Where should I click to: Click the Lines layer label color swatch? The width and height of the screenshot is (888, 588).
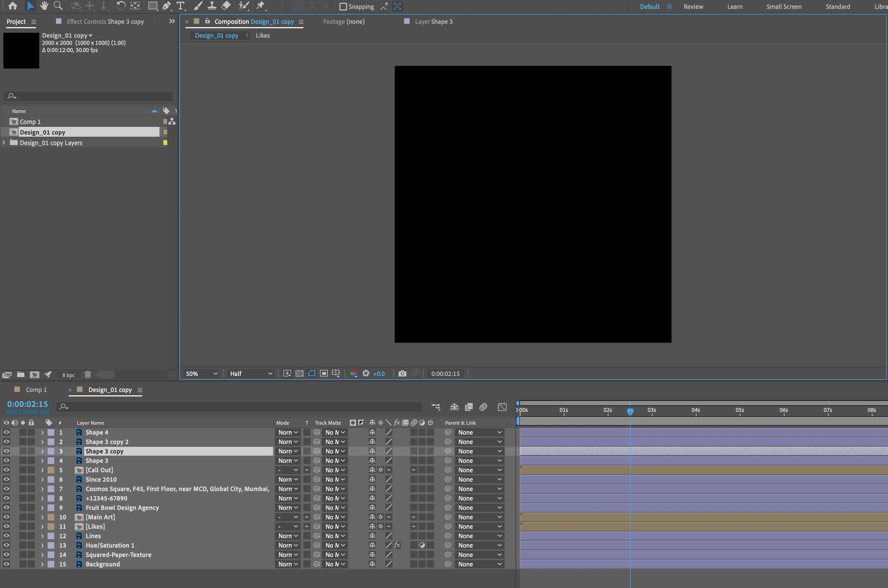51,535
